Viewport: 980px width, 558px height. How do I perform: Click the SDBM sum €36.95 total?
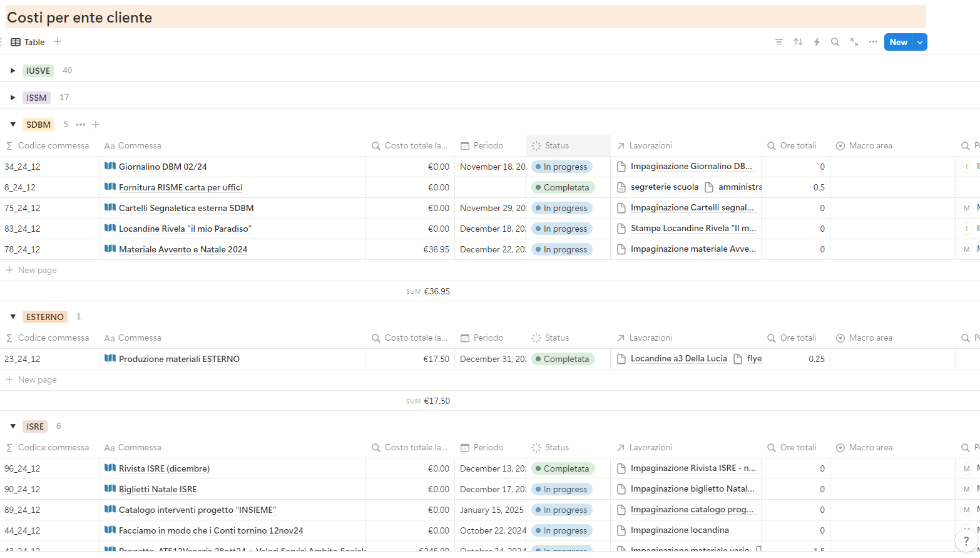pos(428,291)
